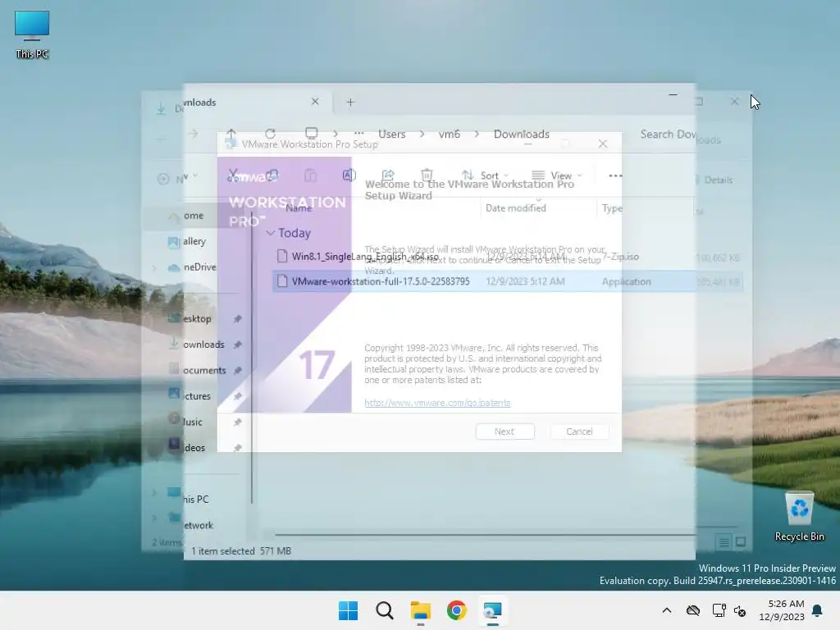
Task: Click Cancel in VMware setup wizard
Action: (579, 431)
